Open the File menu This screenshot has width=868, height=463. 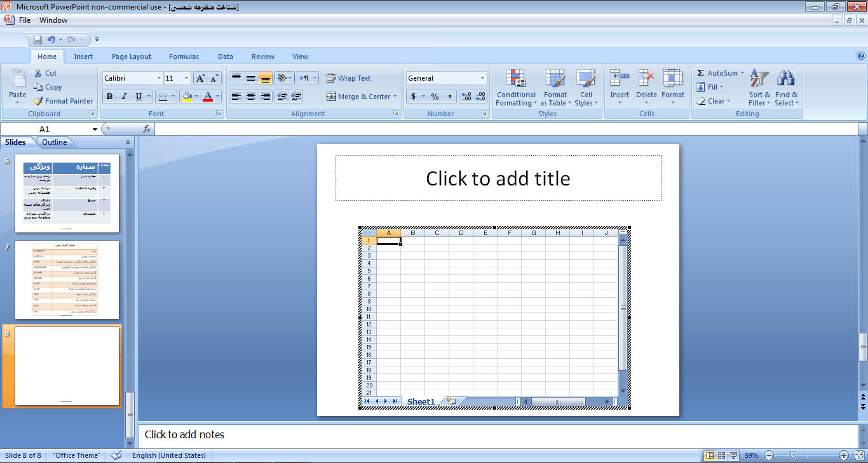(25, 20)
